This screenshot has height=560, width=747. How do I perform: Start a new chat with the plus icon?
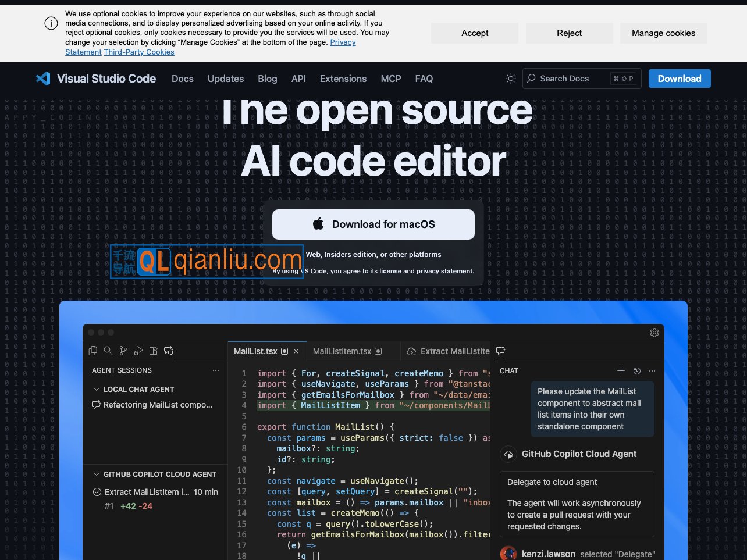621,370
